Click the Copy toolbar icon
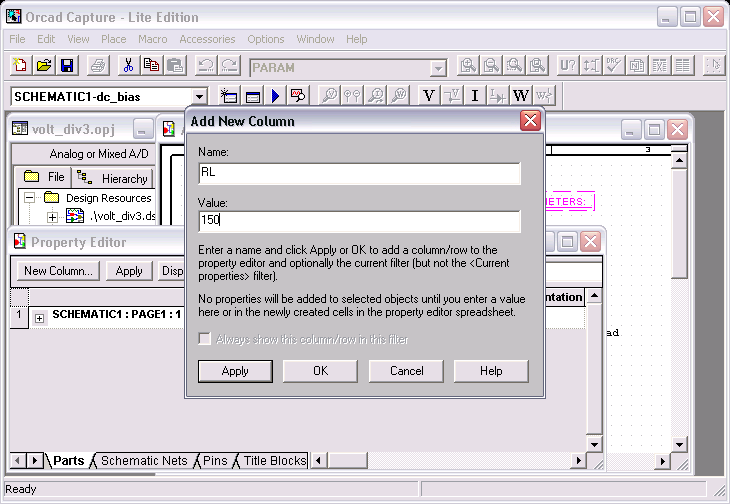 [x=151, y=66]
